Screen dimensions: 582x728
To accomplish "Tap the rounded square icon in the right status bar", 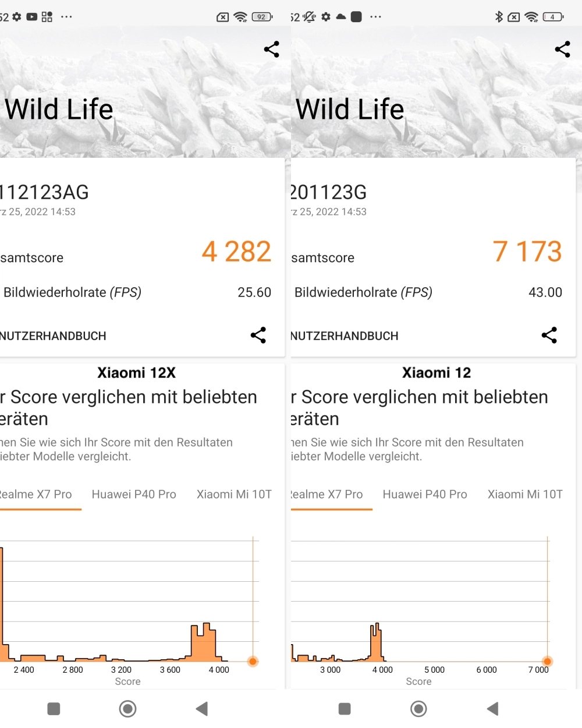I will pyautogui.click(x=356, y=17).
